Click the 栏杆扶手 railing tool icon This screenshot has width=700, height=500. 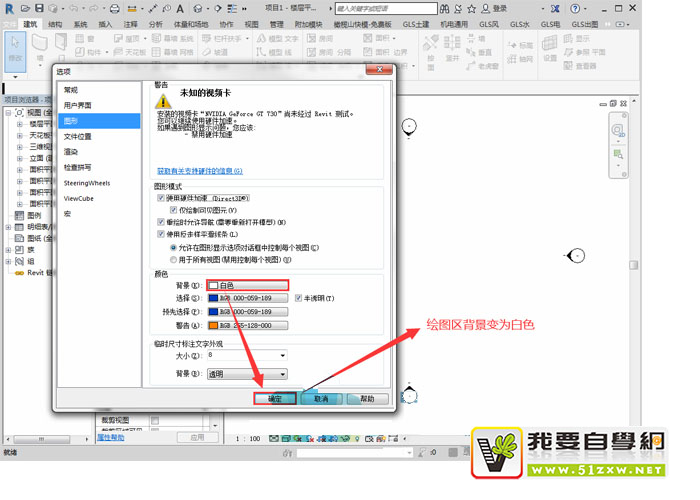pyautogui.click(x=206, y=39)
